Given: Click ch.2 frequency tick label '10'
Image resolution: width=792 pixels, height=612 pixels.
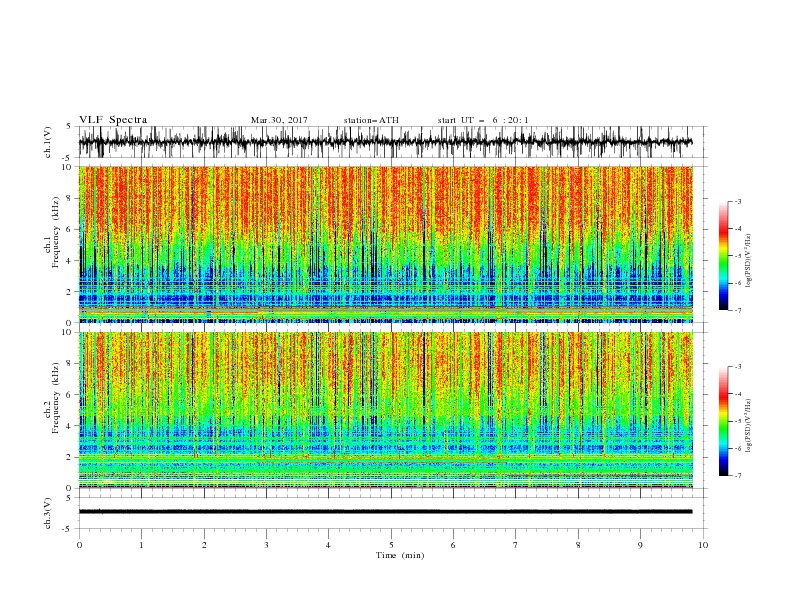Looking at the screenshot, I should (68, 332).
